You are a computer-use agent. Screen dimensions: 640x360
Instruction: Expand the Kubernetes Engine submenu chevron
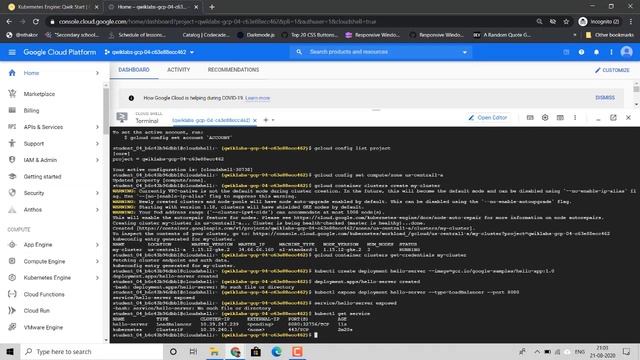pos(97,278)
